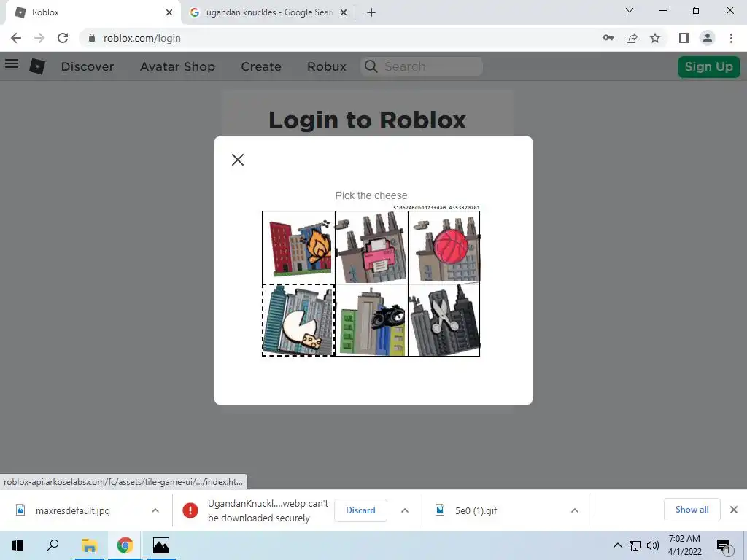Open the Robux page
This screenshot has width=747, height=560.
[x=327, y=66]
